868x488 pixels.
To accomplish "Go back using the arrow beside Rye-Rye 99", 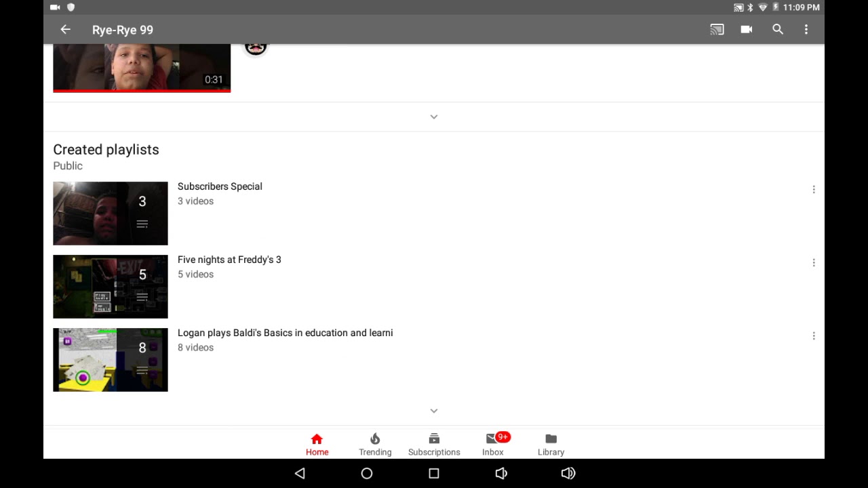I will point(65,30).
